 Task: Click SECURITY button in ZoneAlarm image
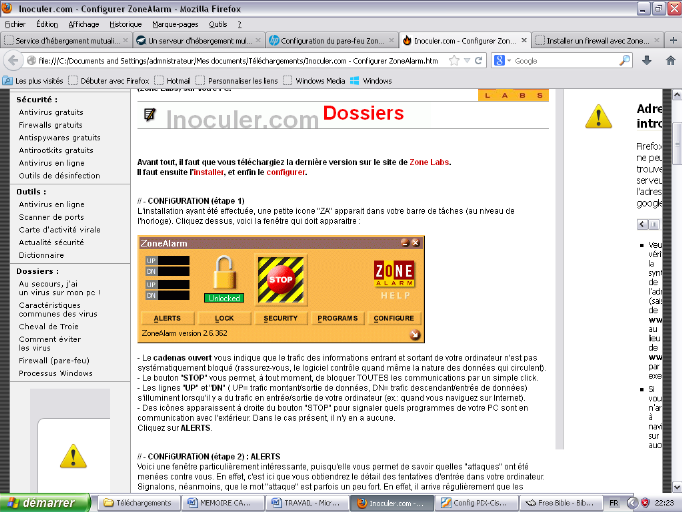(281, 318)
